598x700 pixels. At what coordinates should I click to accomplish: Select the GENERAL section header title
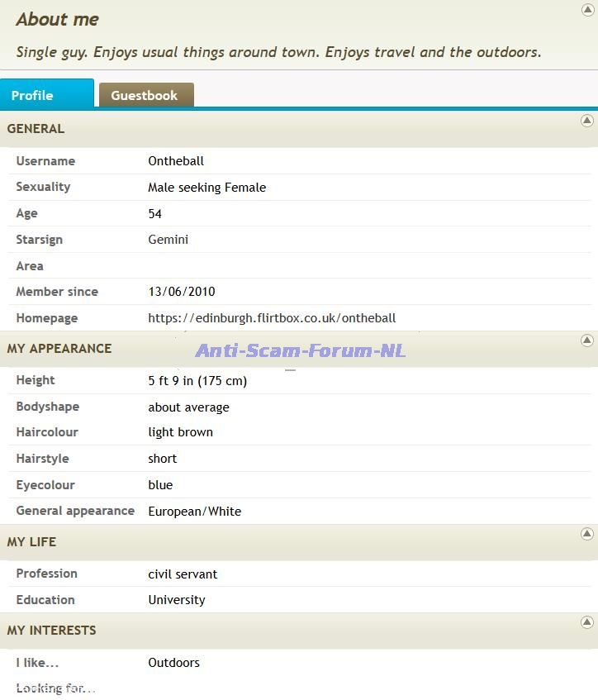click(x=36, y=129)
